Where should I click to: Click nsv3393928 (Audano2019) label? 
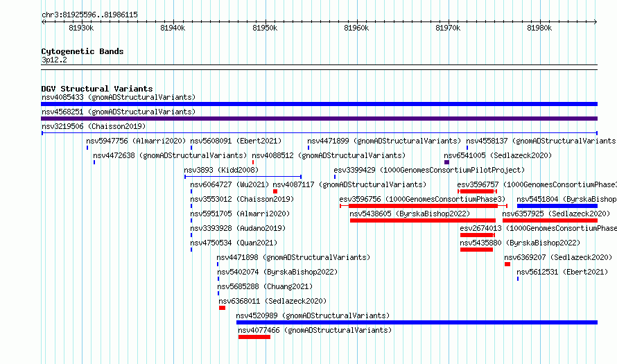tap(238, 228)
